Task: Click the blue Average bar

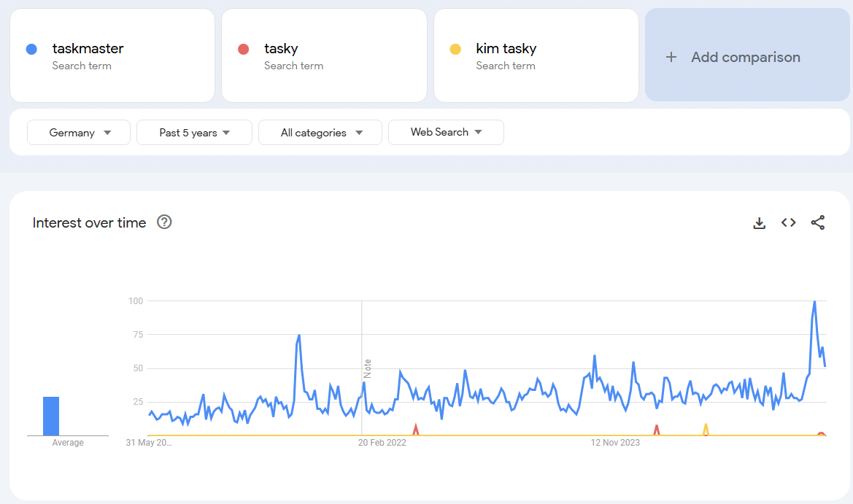Action: coord(51,416)
